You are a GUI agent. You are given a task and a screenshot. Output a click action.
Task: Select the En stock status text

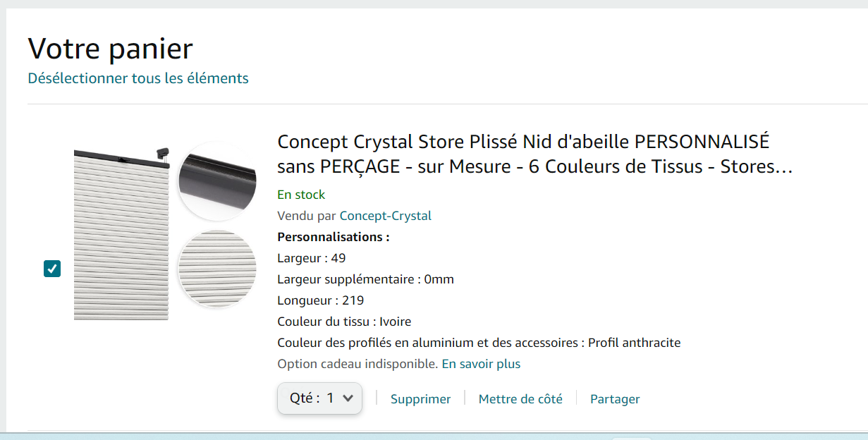pos(300,195)
